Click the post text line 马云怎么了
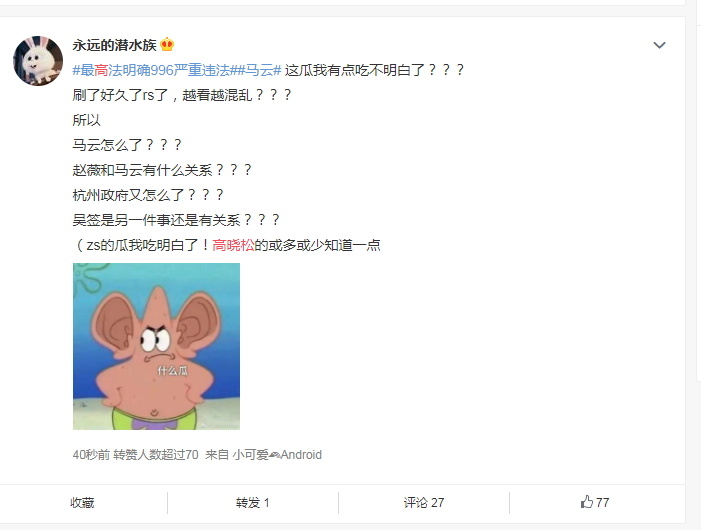This screenshot has width=701, height=530. click(127, 145)
